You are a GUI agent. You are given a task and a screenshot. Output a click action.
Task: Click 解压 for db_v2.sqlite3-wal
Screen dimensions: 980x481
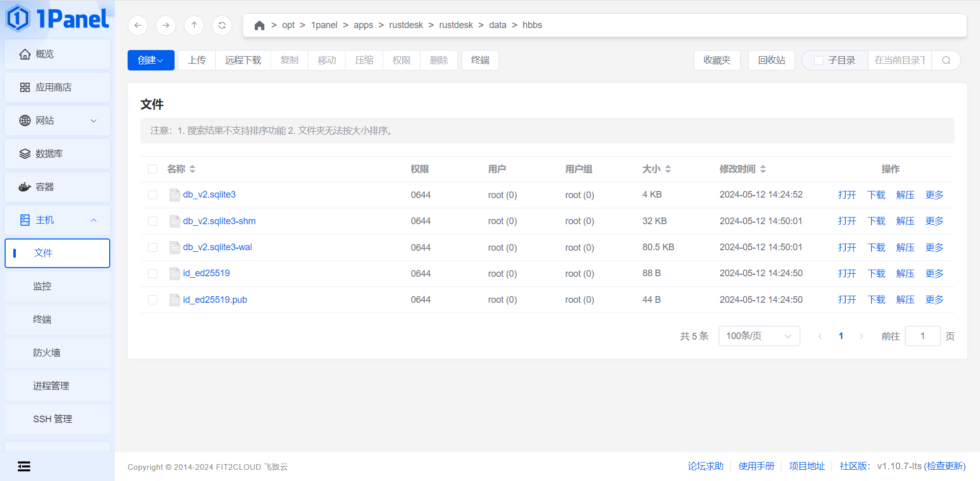point(905,248)
